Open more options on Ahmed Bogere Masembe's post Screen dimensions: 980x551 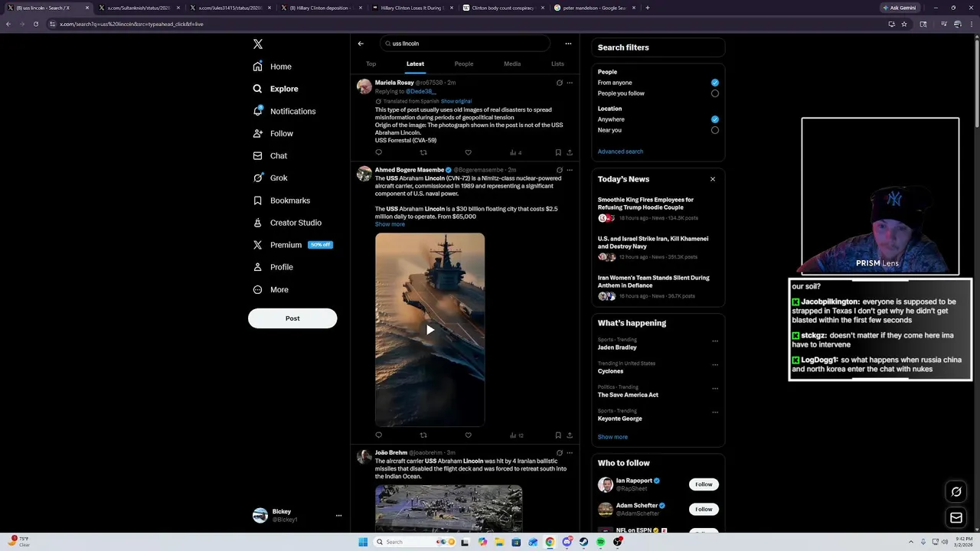[x=570, y=170]
